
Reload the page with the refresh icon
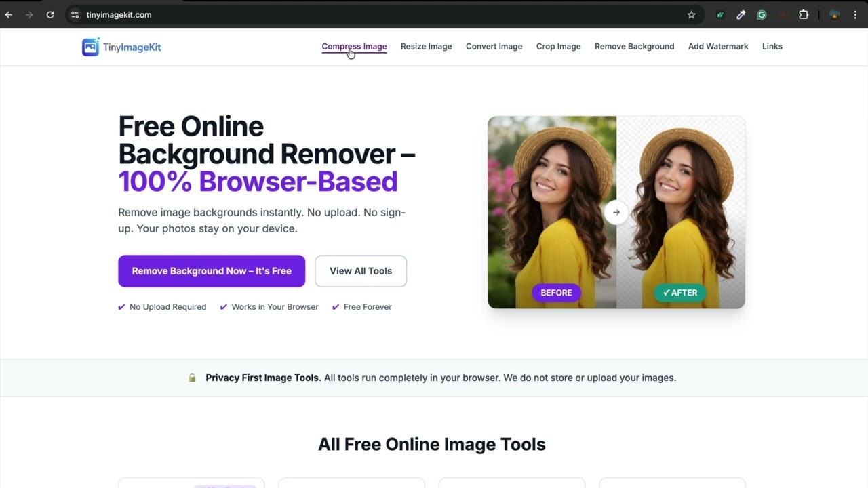[x=50, y=14]
